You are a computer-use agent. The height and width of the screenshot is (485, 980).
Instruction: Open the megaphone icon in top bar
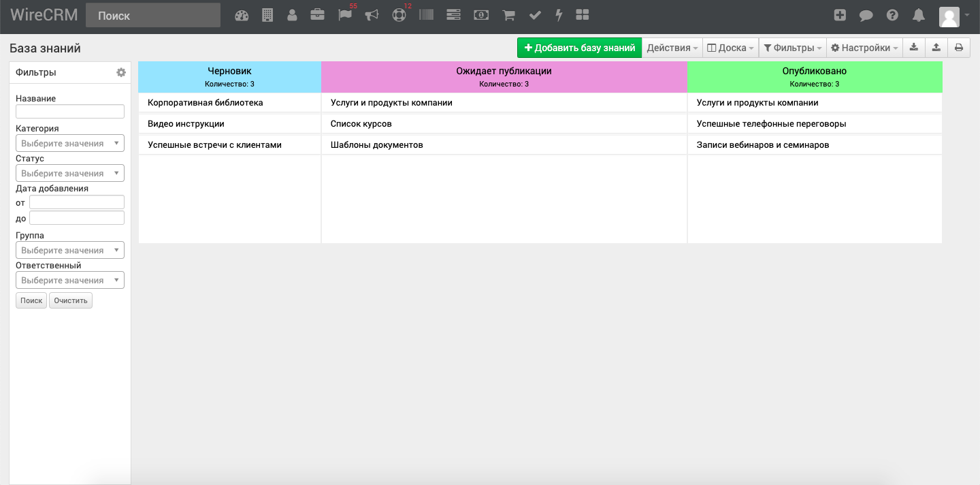372,15
